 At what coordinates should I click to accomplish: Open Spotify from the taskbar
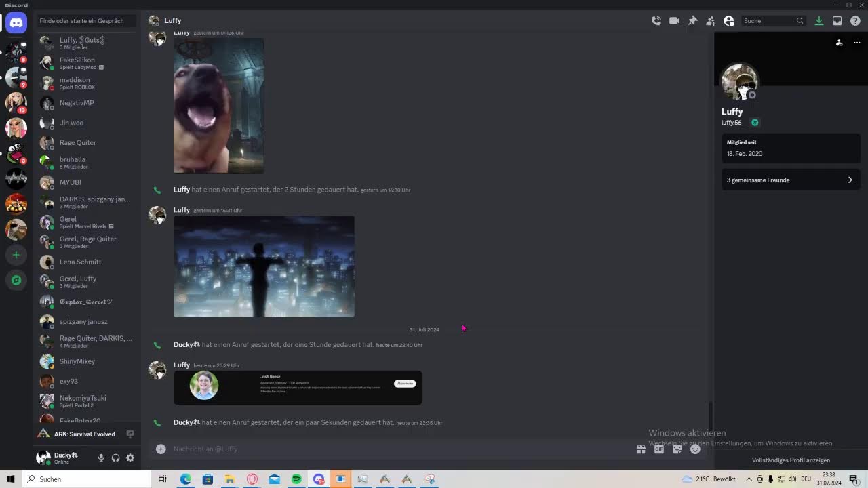[x=296, y=479]
